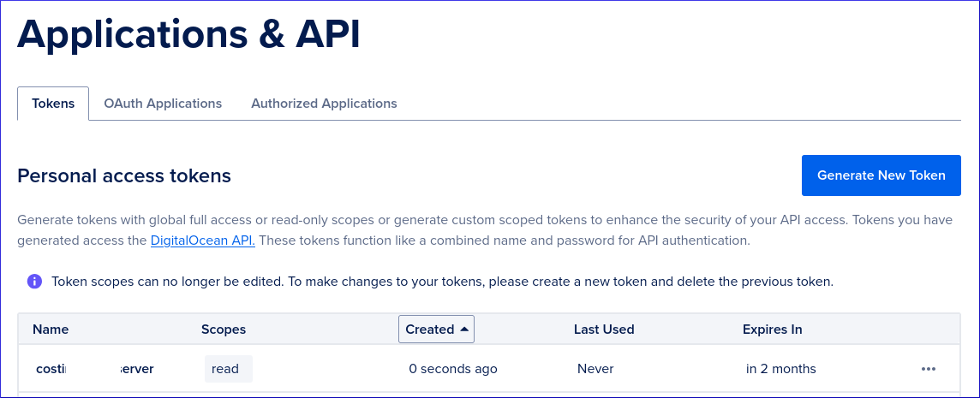Image resolution: width=980 pixels, height=398 pixels.
Task: Open the OAuth Applications tab
Action: tap(163, 103)
